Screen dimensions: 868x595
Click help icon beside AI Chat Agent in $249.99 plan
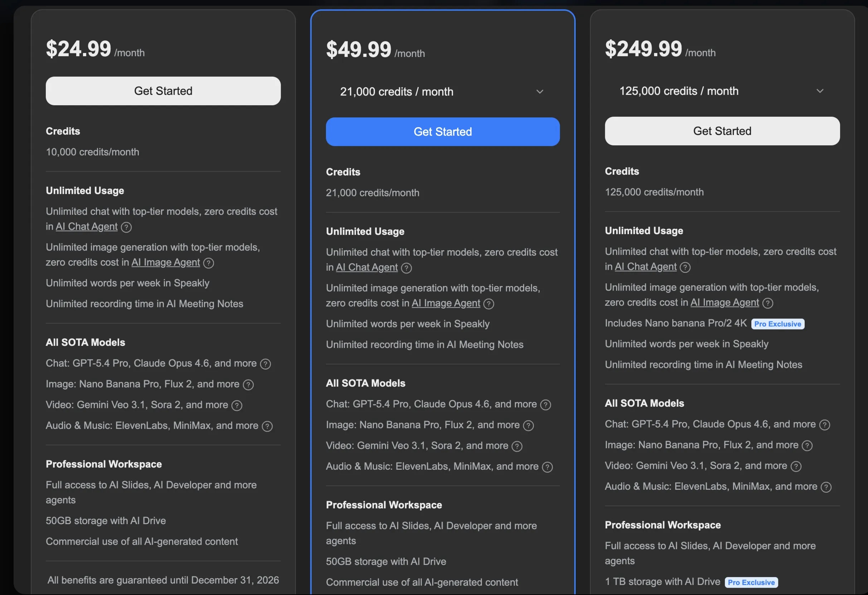coord(685,267)
